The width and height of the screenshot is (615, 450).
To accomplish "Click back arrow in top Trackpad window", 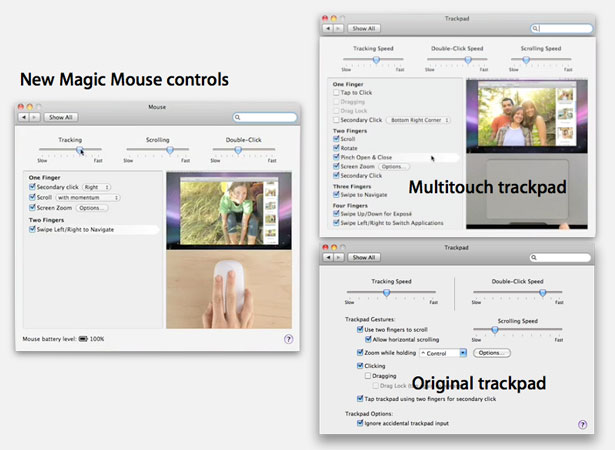I will [328, 29].
